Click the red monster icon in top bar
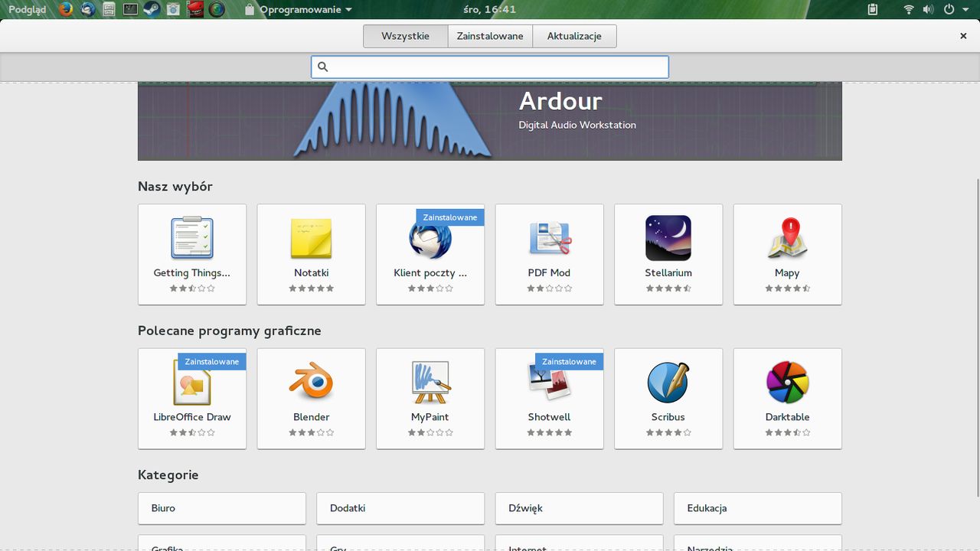 click(195, 9)
